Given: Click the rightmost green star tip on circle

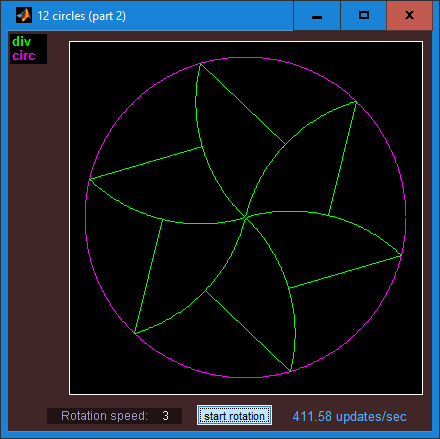Looking at the screenshot, I should pyautogui.click(x=401, y=256).
